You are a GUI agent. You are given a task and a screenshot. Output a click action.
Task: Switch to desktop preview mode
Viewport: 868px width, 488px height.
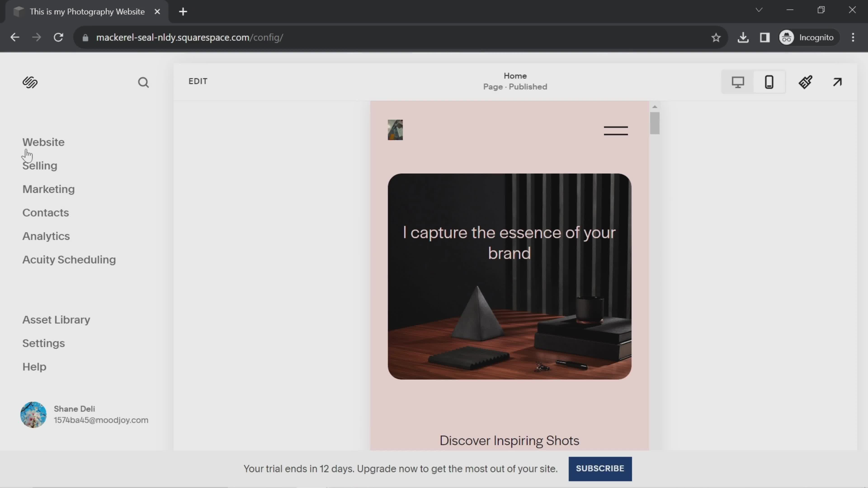coord(738,82)
